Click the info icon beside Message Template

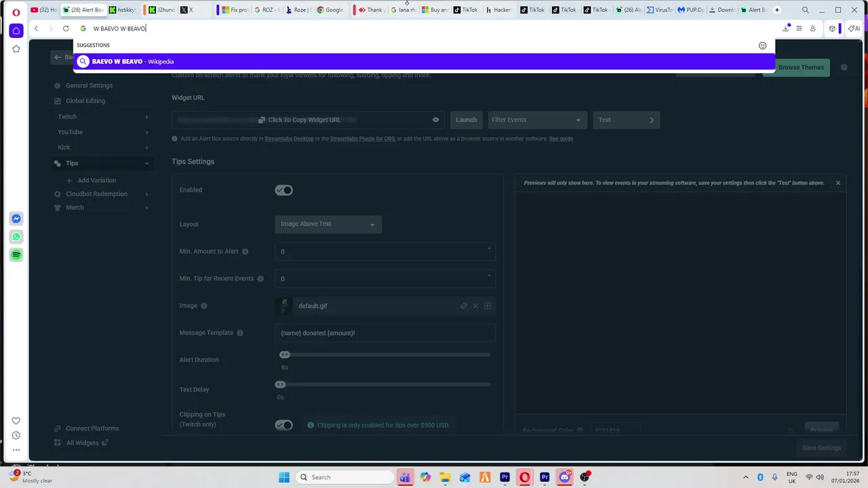[240, 333]
